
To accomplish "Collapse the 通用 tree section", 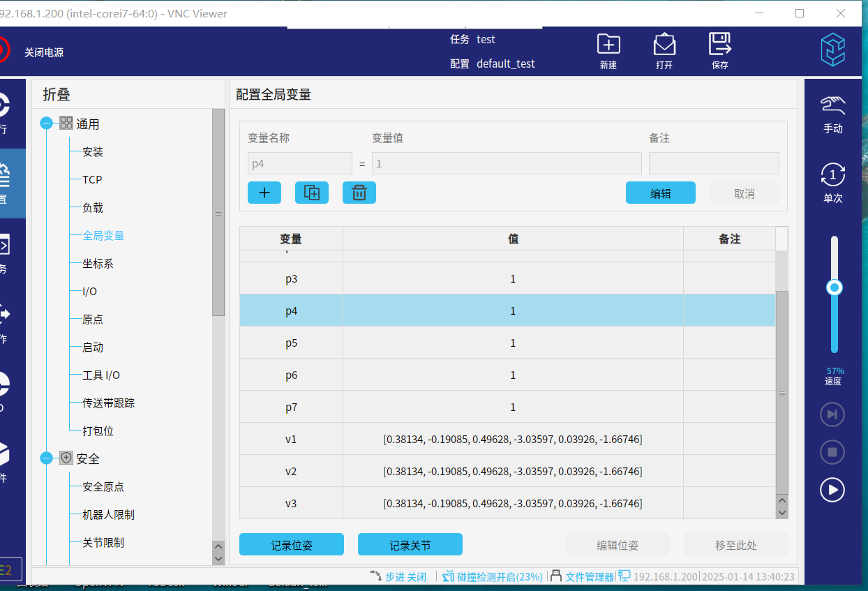I will click(47, 124).
